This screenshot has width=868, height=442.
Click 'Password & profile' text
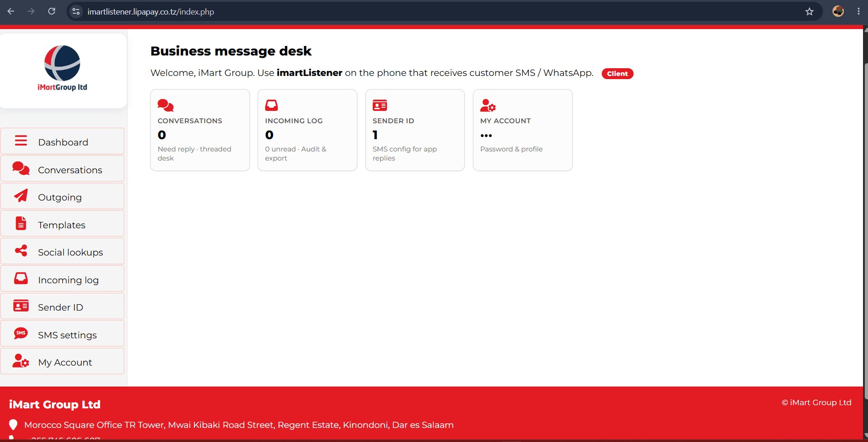point(511,149)
